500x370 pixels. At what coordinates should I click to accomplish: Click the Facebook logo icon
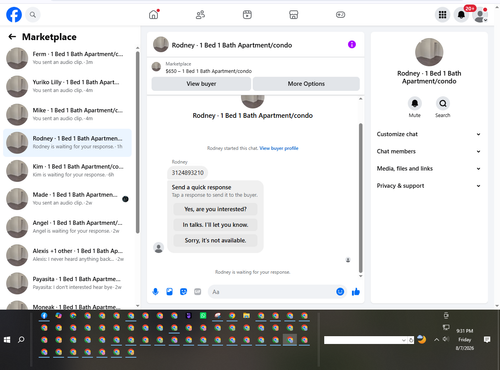[14, 15]
